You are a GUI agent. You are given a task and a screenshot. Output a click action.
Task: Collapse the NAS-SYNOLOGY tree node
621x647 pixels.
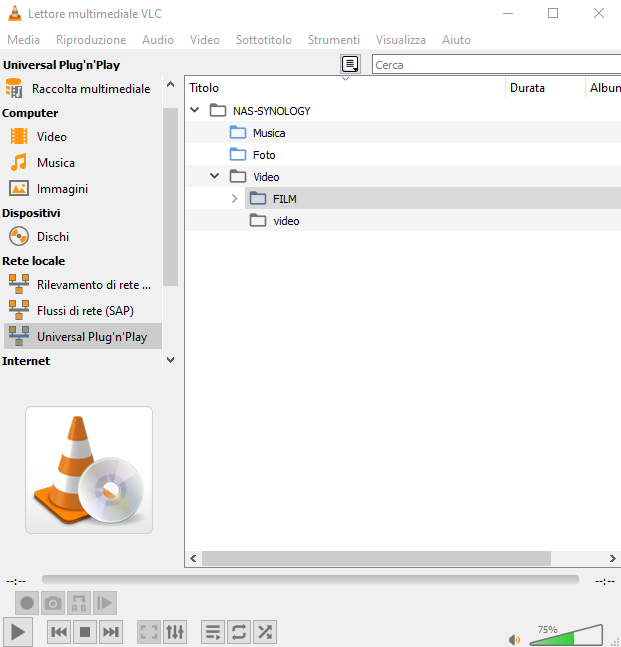click(x=195, y=110)
